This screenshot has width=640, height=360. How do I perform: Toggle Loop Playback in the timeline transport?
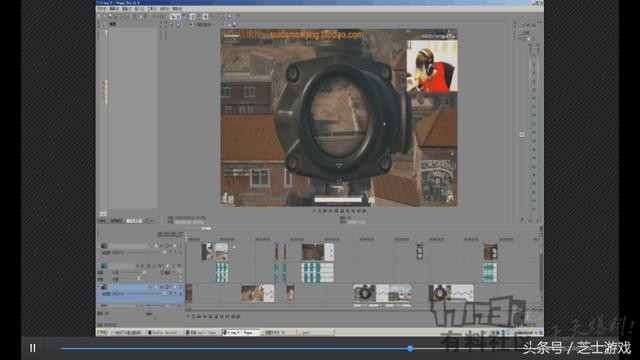193,316
